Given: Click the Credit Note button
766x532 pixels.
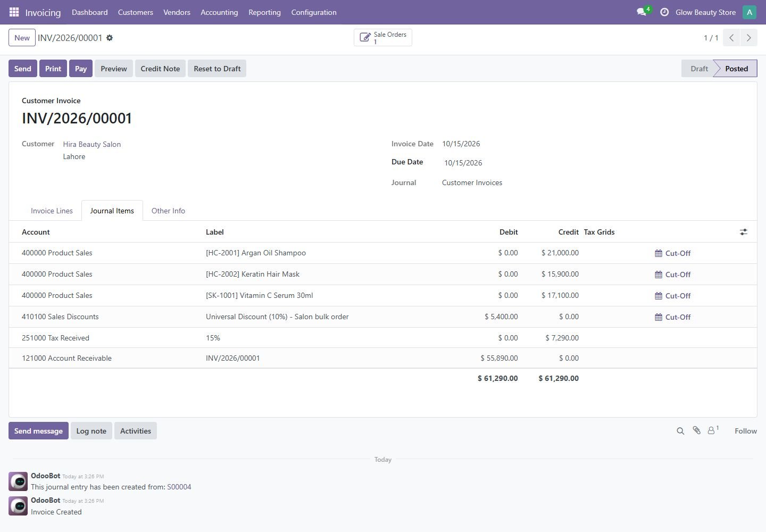Looking at the screenshot, I should tap(160, 69).
